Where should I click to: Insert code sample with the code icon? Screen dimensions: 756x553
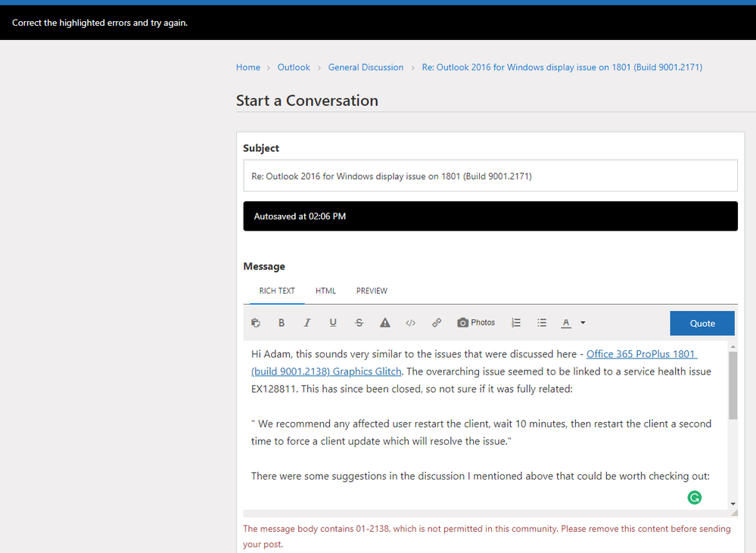pos(410,322)
